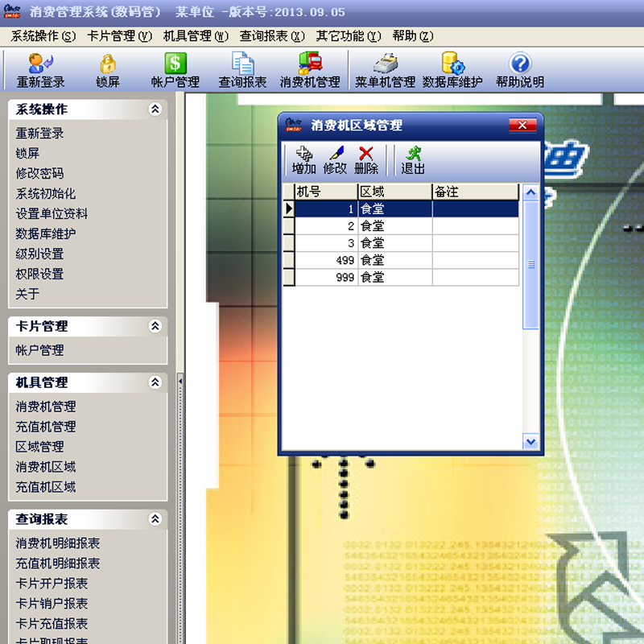Open the 机具管理 menu in menu bar
The width and height of the screenshot is (644, 644).
click(196, 36)
